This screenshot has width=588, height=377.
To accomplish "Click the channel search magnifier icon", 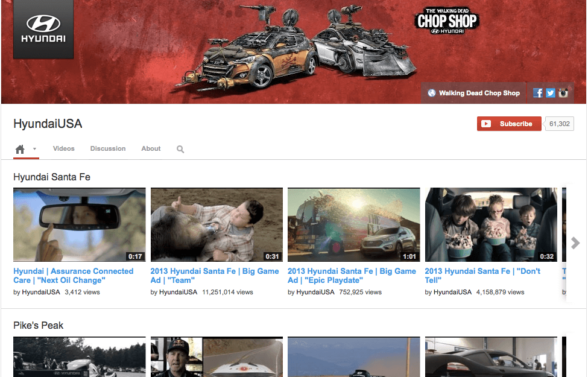I will pos(180,149).
